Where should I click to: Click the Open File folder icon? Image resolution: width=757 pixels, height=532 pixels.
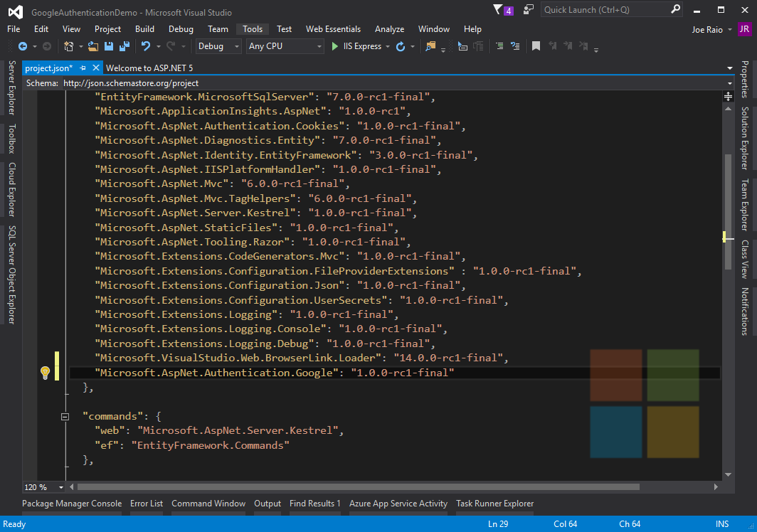tap(93, 46)
